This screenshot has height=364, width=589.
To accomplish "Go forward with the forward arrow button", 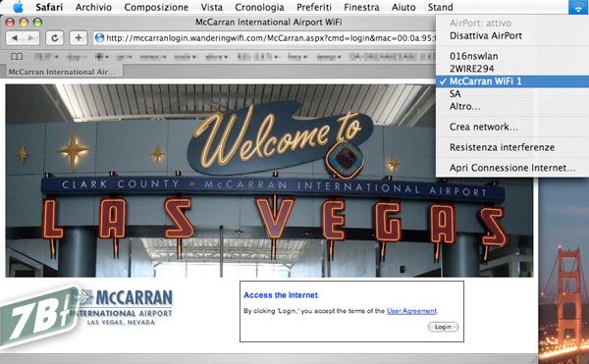I will coord(31,38).
